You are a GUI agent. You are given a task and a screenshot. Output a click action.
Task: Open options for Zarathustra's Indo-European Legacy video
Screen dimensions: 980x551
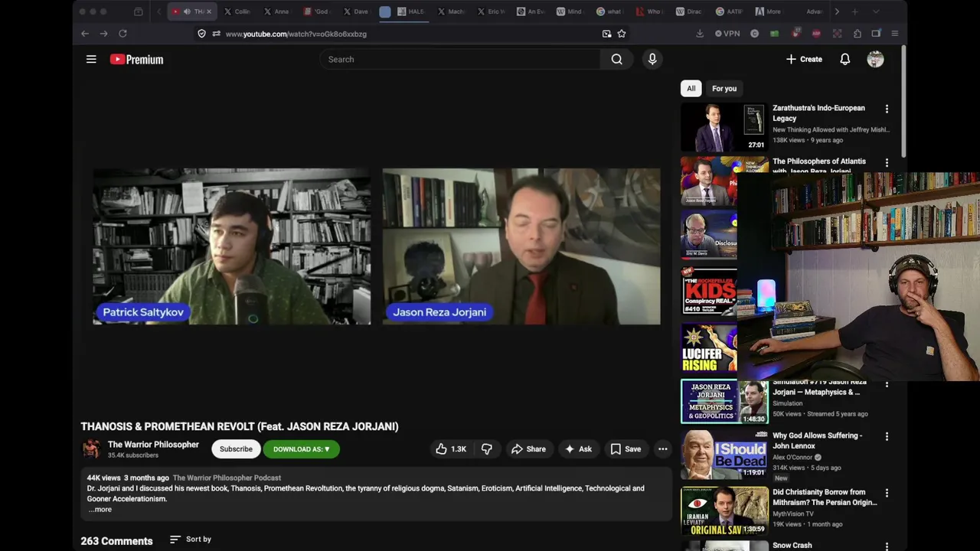pos(887,109)
